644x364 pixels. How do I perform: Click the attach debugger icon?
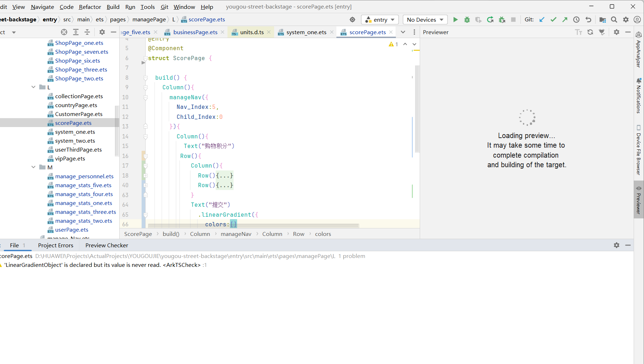(502, 20)
